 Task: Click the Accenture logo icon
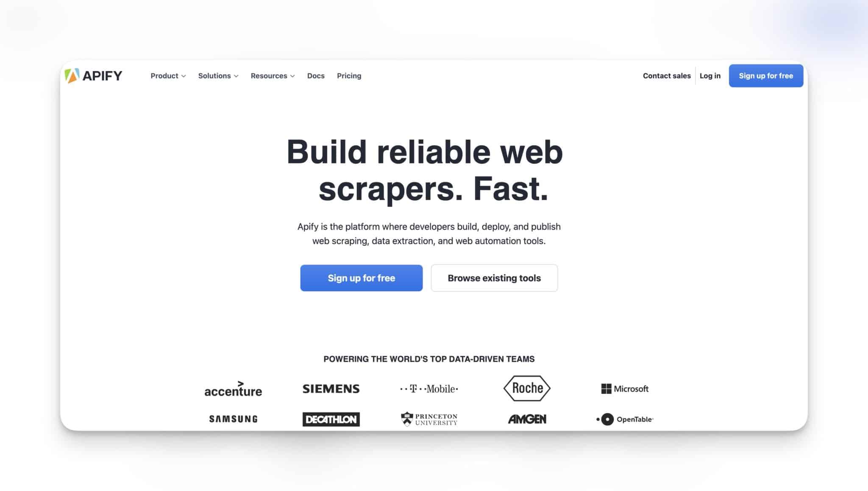[x=233, y=388]
